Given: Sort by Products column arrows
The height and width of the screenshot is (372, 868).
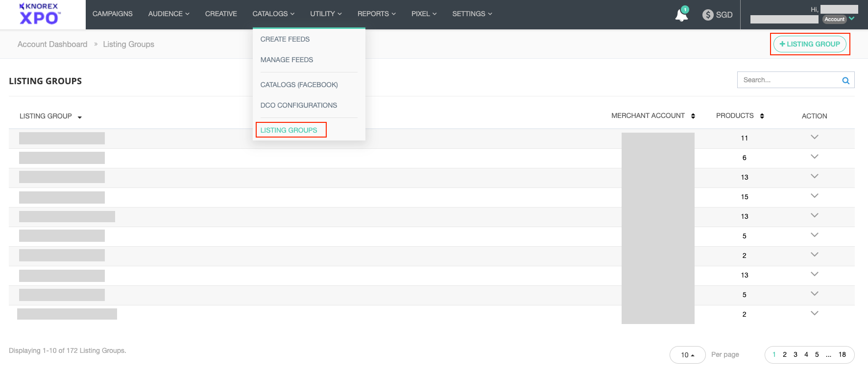Looking at the screenshot, I should coord(762,116).
